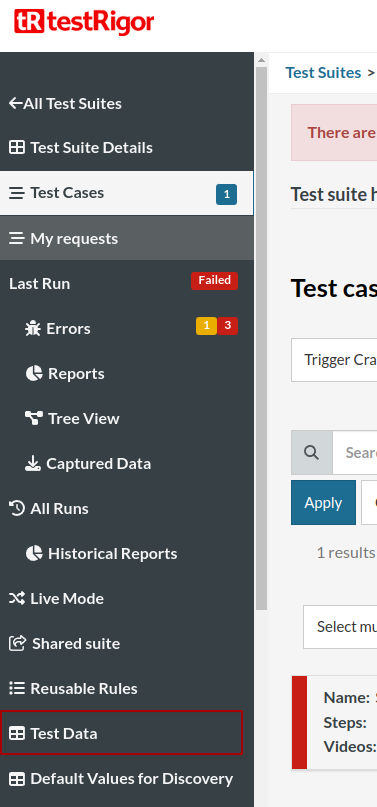Open the Trigger dropdown box
377x807 pixels.
pos(334,360)
